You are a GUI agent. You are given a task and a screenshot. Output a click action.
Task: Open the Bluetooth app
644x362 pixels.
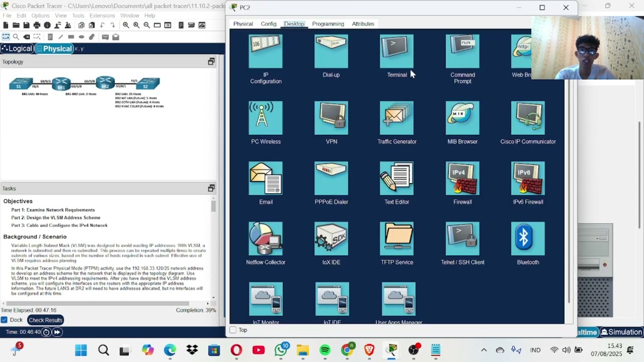point(528,239)
